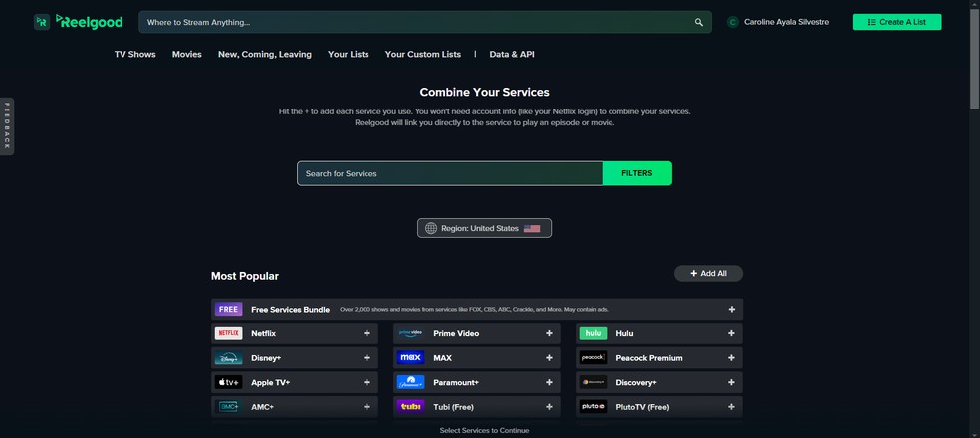This screenshot has width=980, height=438.
Task: Open the Feedback side tab
Action: point(7,126)
